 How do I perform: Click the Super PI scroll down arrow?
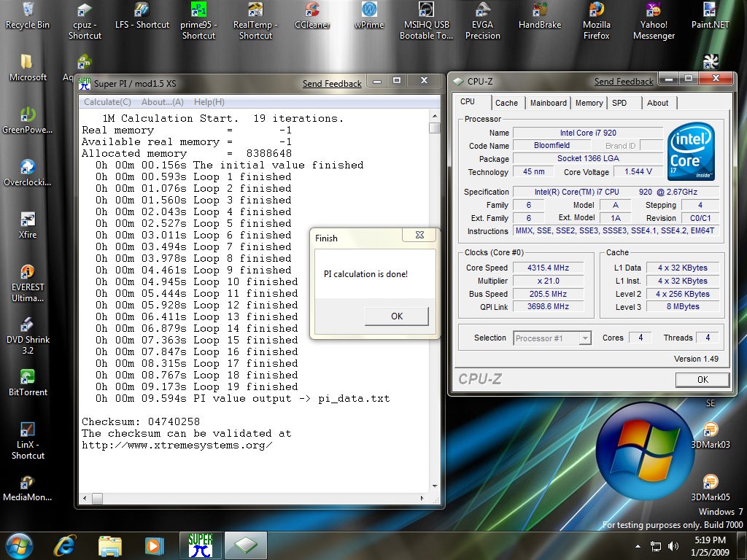(x=434, y=486)
